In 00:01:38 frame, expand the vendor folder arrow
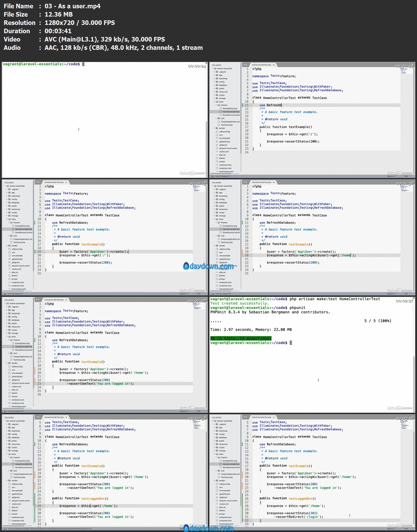417x532 pixels. point(214,246)
